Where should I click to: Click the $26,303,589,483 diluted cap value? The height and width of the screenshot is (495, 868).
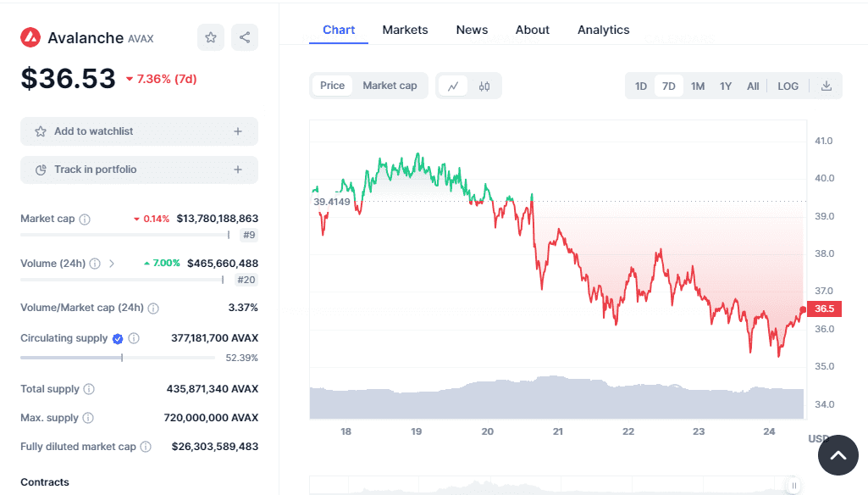coord(215,446)
